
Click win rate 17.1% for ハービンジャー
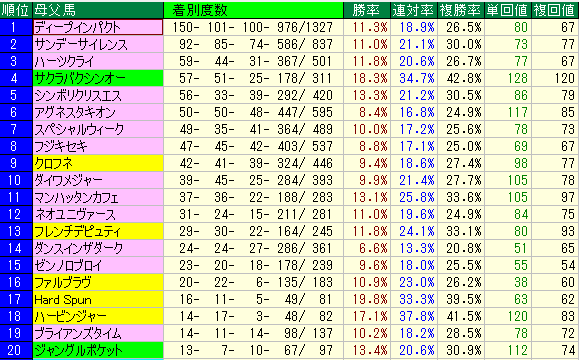pos(370,316)
